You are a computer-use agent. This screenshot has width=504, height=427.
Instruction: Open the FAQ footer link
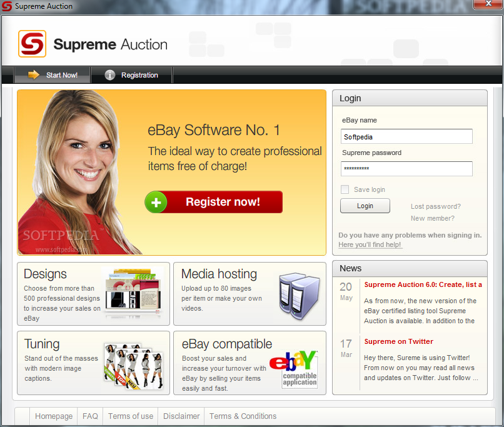pos(90,416)
